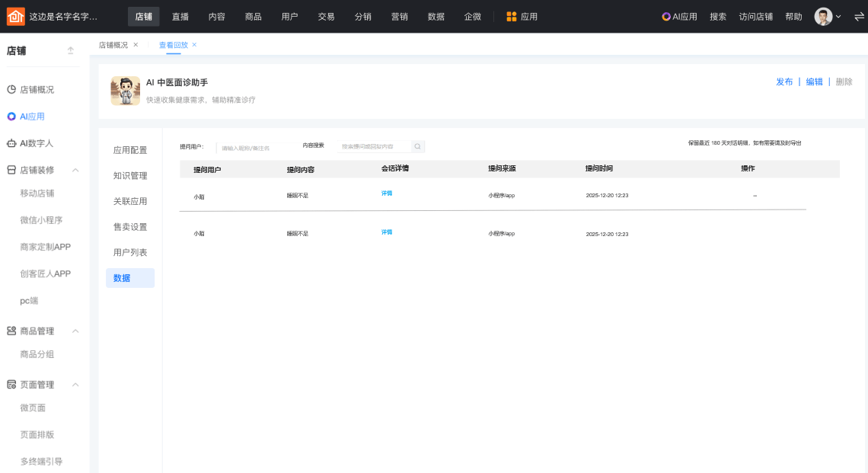Collapse the 店铺装修 sidebar section
The width and height of the screenshot is (868, 473).
click(75, 170)
